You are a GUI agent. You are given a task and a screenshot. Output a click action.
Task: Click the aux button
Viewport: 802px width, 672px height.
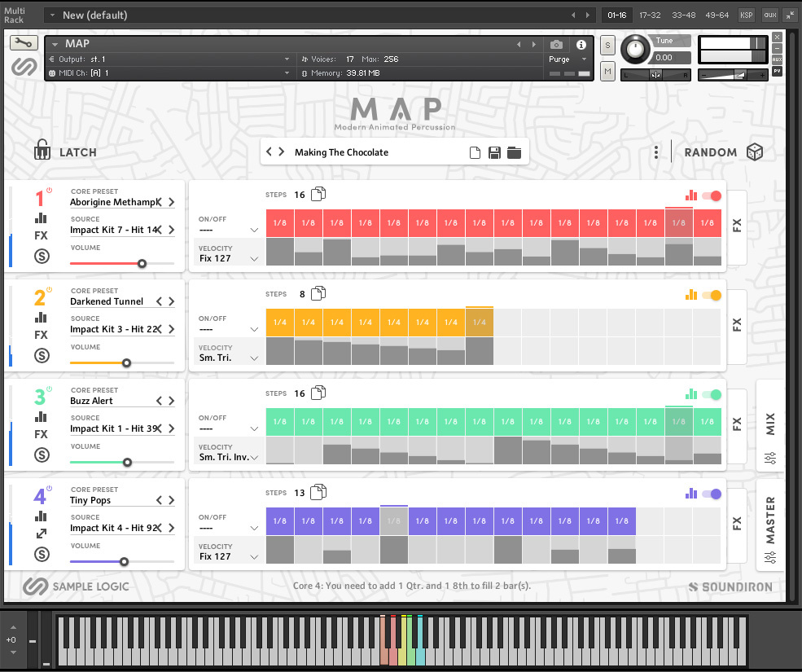(x=769, y=15)
